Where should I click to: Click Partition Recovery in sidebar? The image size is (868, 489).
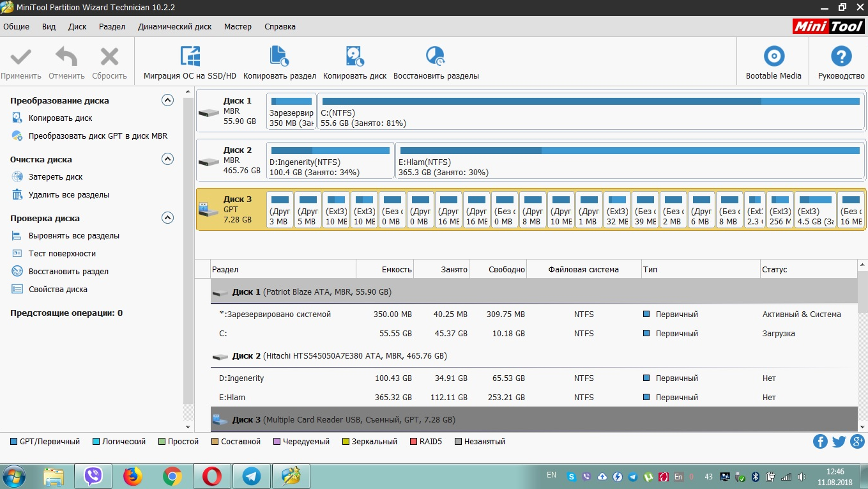[68, 272]
